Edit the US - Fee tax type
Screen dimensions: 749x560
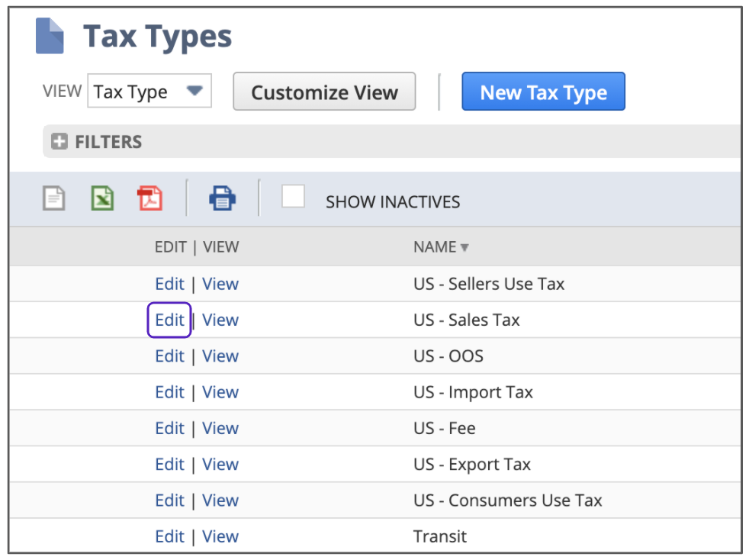(169, 428)
